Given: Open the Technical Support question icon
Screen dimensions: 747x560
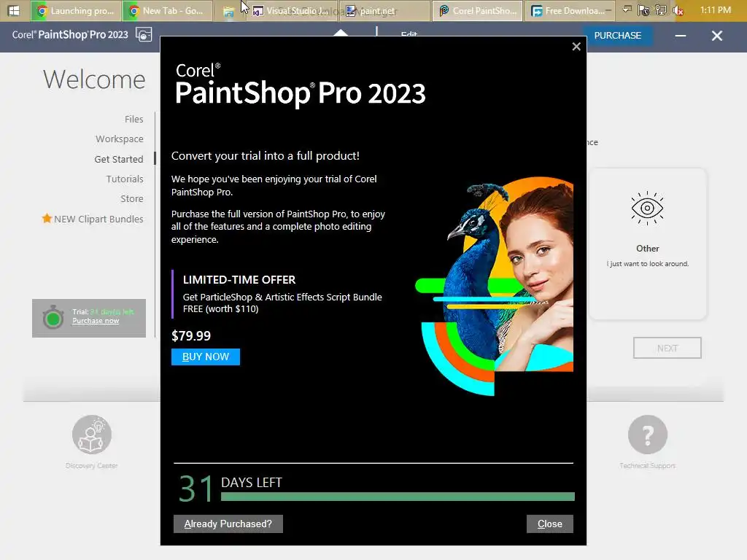Looking at the screenshot, I should pyautogui.click(x=648, y=435).
